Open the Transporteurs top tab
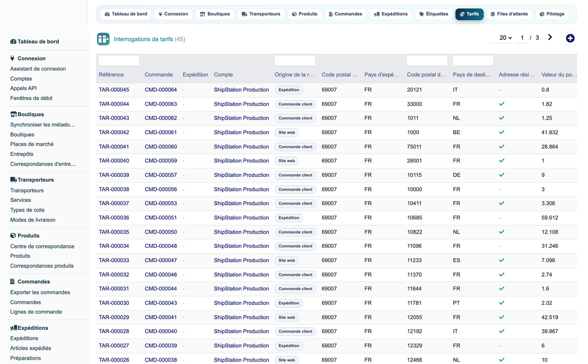Screen dimensions: 588x364 point(261,14)
